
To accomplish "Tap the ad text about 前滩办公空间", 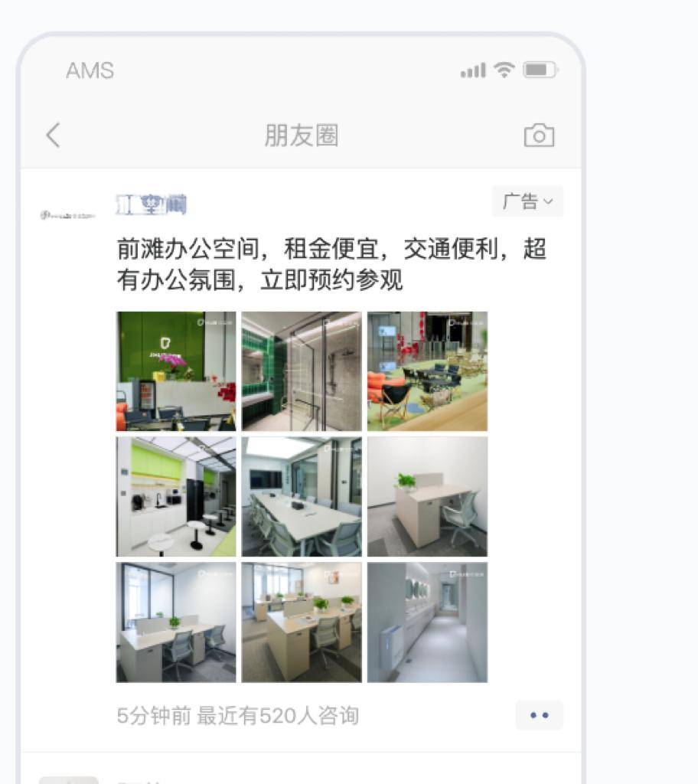I will point(331,264).
